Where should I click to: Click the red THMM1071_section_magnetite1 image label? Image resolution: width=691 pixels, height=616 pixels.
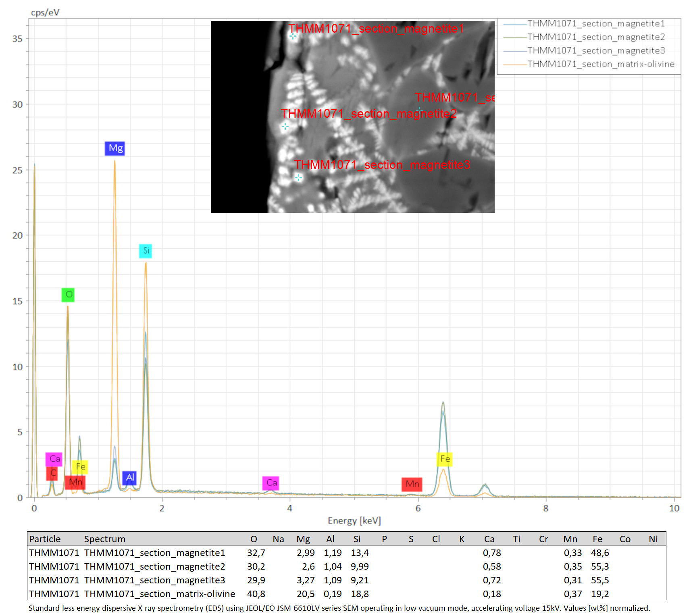pyautogui.click(x=376, y=29)
